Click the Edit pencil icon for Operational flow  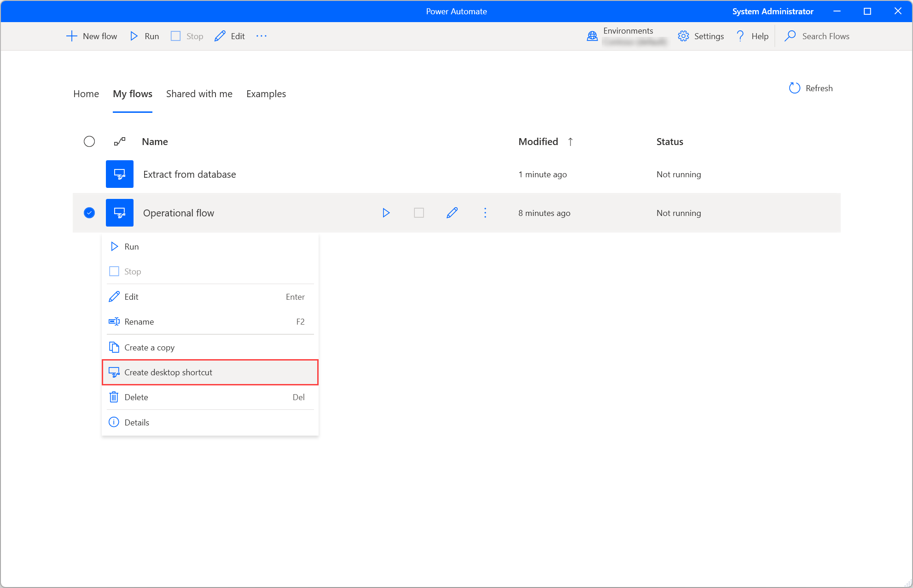pyautogui.click(x=452, y=213)
